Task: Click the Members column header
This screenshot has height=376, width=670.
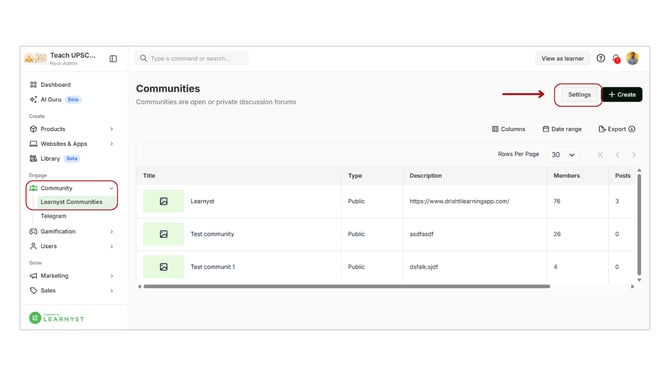Action: point(567,176)
